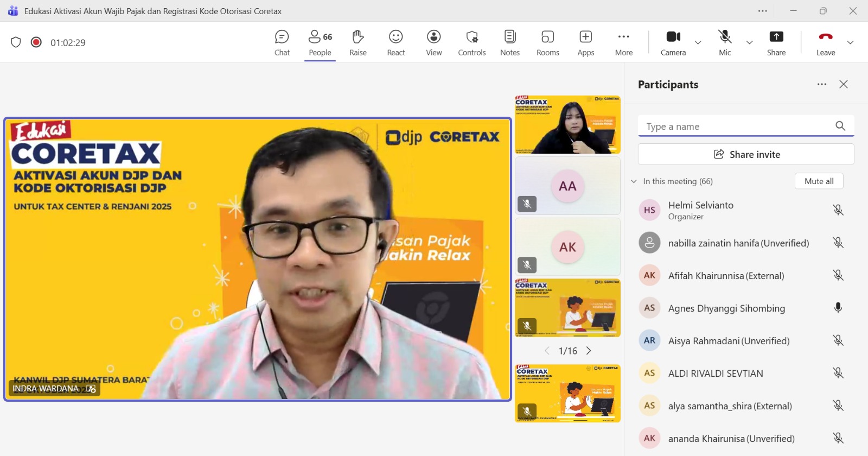Open the More actions menu
The image size is (868, 456).
(x=624, y=42)
